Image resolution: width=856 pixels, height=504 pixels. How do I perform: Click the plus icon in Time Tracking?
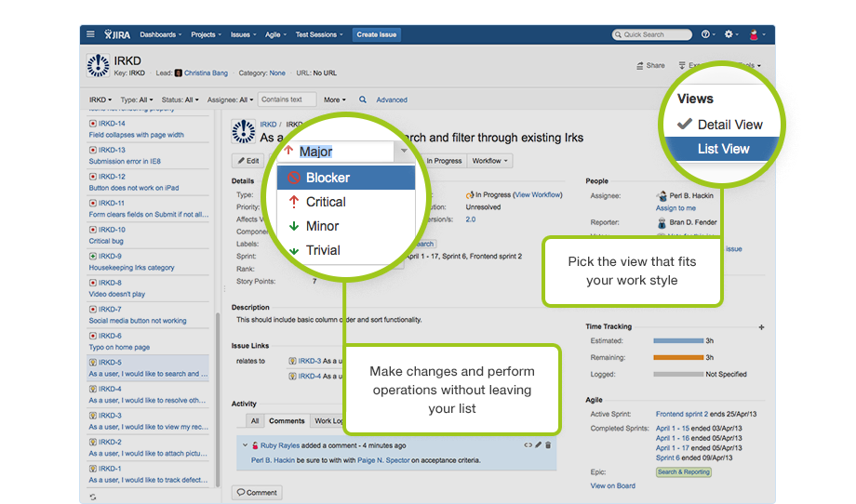pyautogui.click(x=761, y=327)
